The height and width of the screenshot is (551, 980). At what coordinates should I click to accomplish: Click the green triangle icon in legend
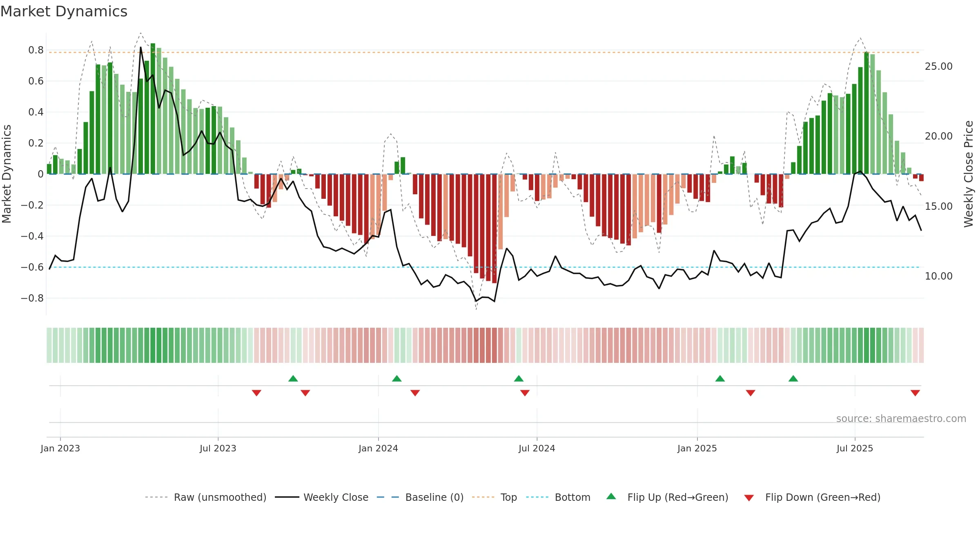[x=611, y=496]
